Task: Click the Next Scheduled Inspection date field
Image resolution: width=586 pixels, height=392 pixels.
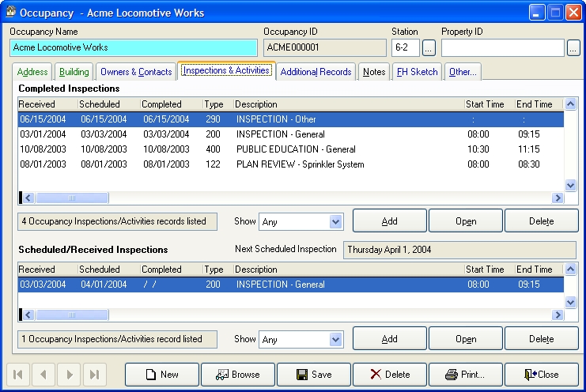Action: click(x=459, y=250)
